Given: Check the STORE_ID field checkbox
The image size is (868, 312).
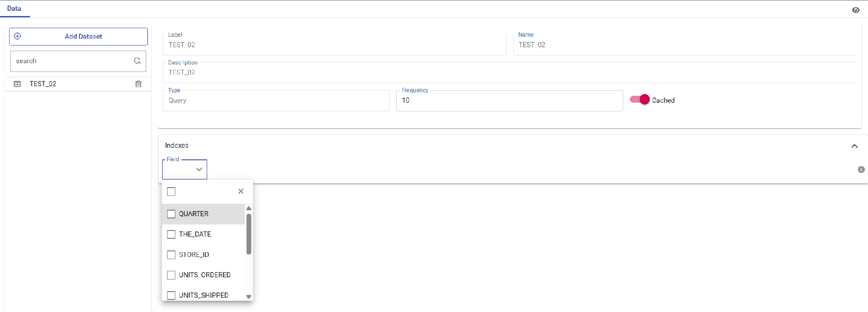Looking at the screenshot, I should 171,255.
